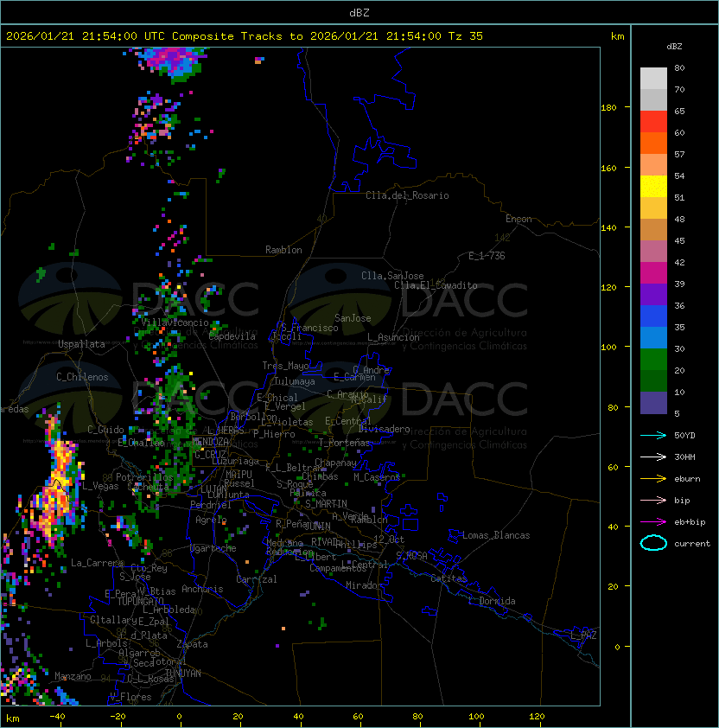This screenshot has width=719, height=728.
Task: Click the S_Francisco map label
Action: click(309, 328)
